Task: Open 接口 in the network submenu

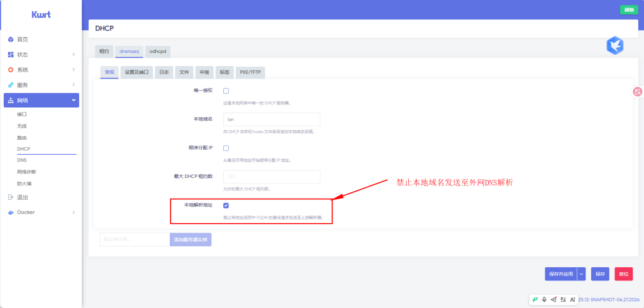Action: (22, 114)
